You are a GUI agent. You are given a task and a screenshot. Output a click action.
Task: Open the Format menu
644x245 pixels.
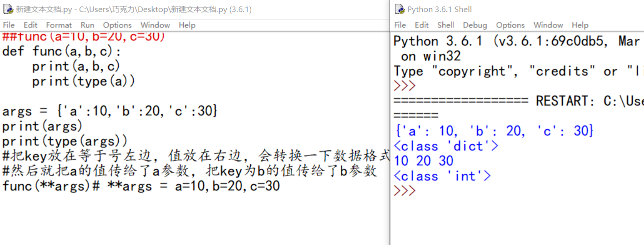59,25
